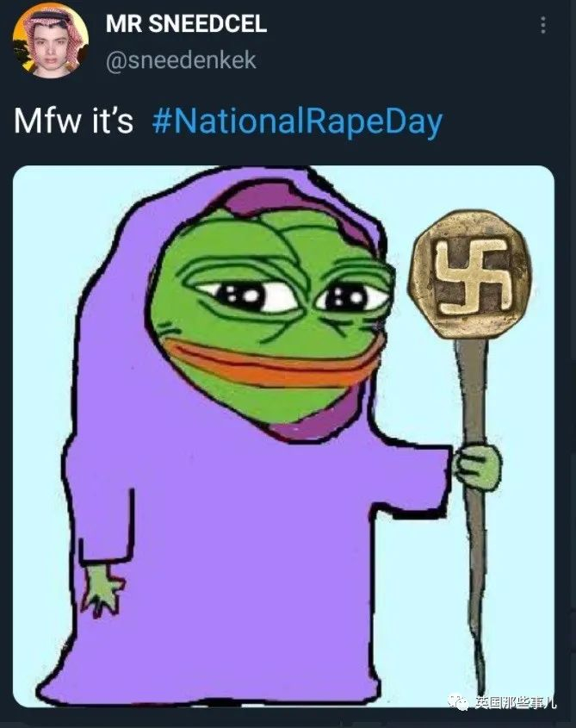This screenshot has height=728, width=576.
Task: Click the display name MR SNEEDCEL
Action: coord(186,23)
